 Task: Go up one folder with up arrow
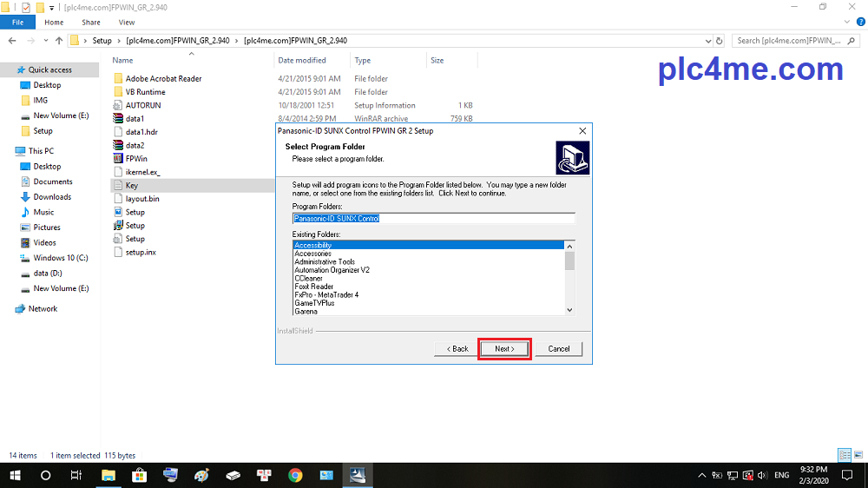point(59,40)
